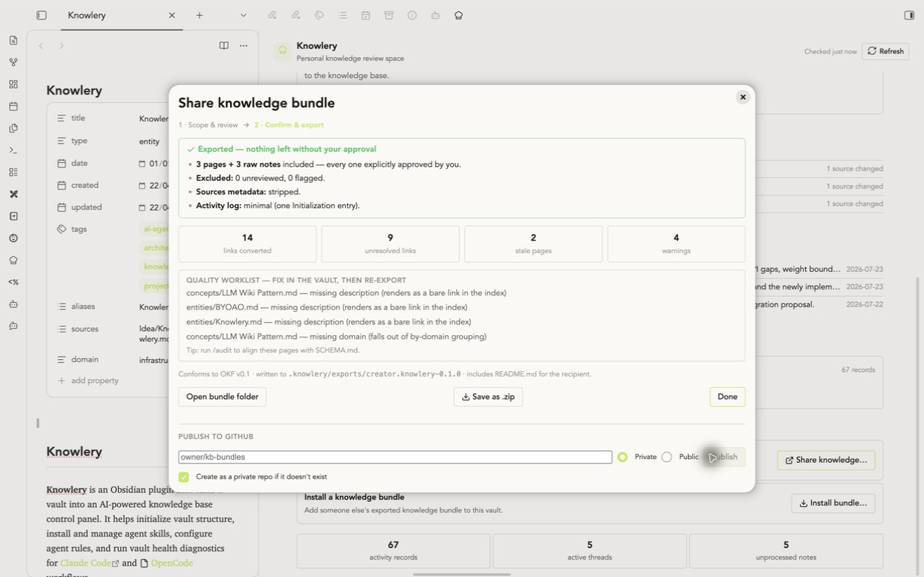
Task: Click the '5 unprocessed notes' stat
Action: point(786,551)
